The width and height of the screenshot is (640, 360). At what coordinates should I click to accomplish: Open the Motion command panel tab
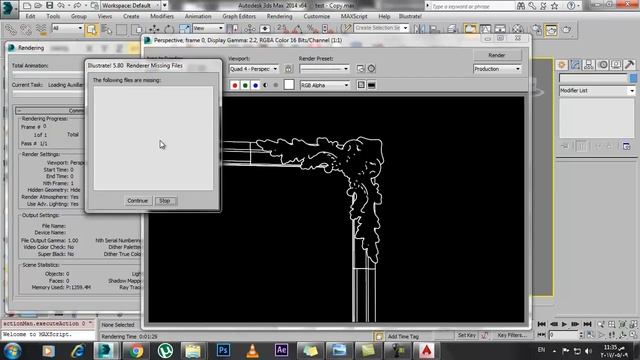pyautogui.click(x=602, y=64)
